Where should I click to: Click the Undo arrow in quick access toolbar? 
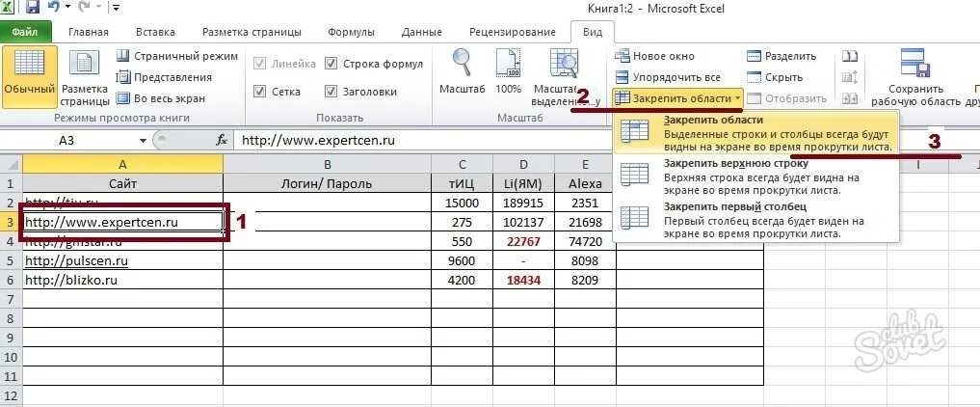54,8
